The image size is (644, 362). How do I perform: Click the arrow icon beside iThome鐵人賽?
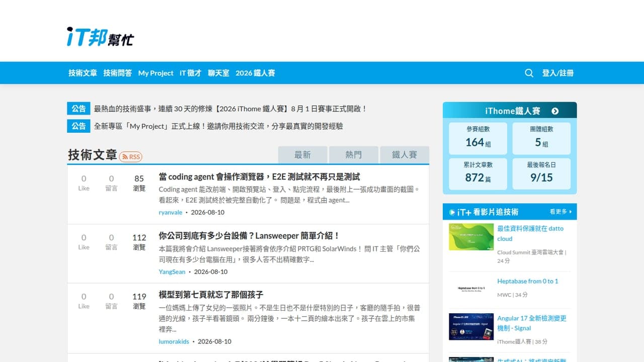click(555, 111)
